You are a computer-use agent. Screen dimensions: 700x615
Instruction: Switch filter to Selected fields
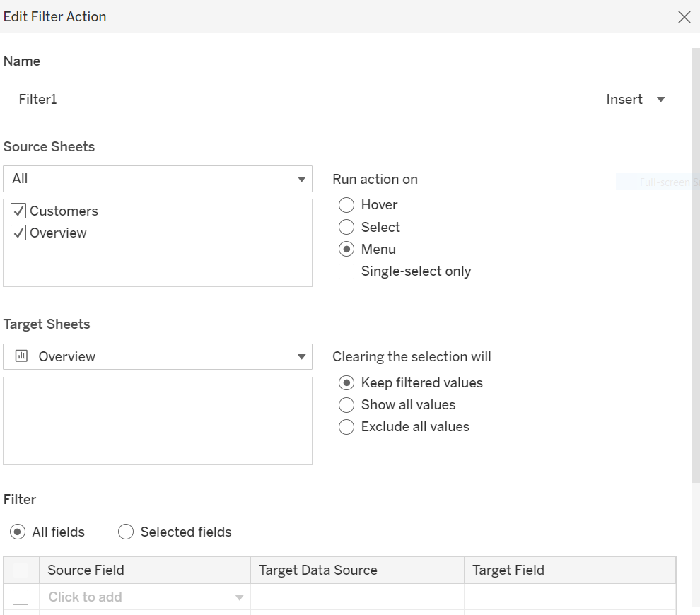[126, 532]
